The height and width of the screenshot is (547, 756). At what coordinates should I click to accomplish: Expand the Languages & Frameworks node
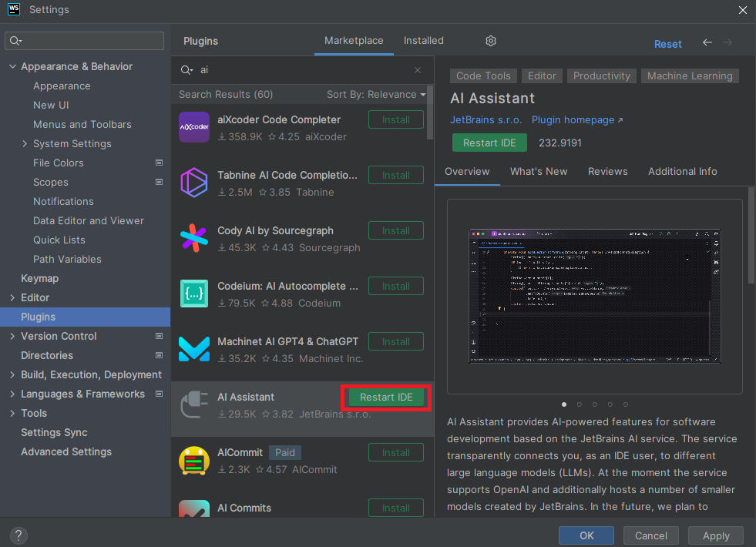12,394
